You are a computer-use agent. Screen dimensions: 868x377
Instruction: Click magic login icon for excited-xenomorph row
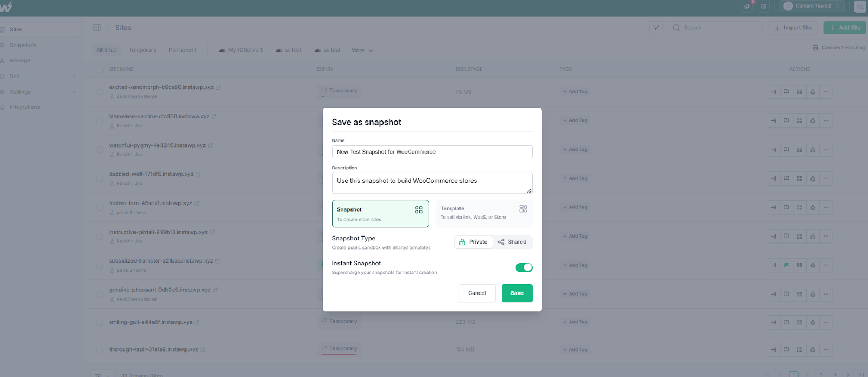pyautogui.click(x=773, y=92)
